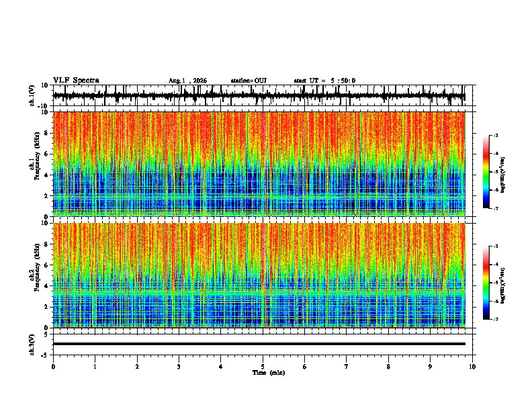Screen dimensions: 532x411
Task: Click the ch.2 colorbar log(PSD) label
Action: [x=502, y=286]
